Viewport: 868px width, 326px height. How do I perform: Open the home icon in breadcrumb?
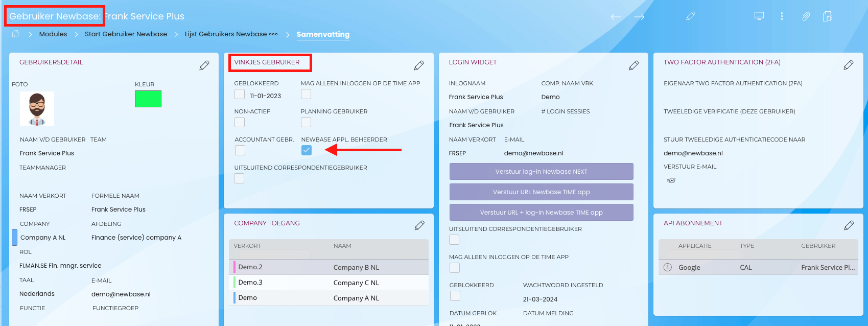pos(15,34)
